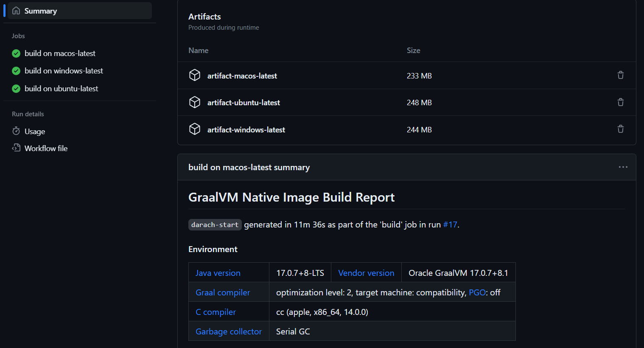The width and height of the screenshot is (644, 348).
Task: Click the home icon next to Summary
Action: tap(16, 11)
